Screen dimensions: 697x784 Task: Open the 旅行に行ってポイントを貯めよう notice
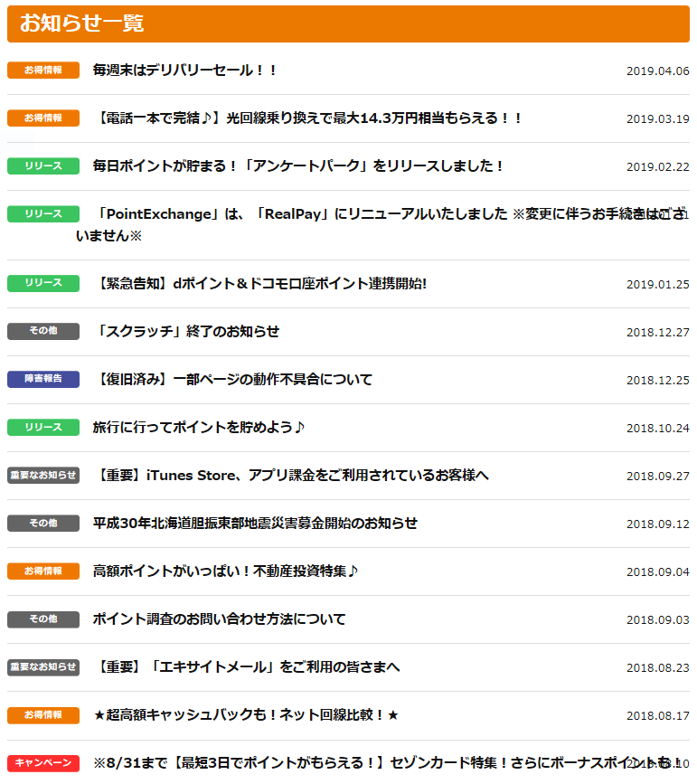point(199,428)
